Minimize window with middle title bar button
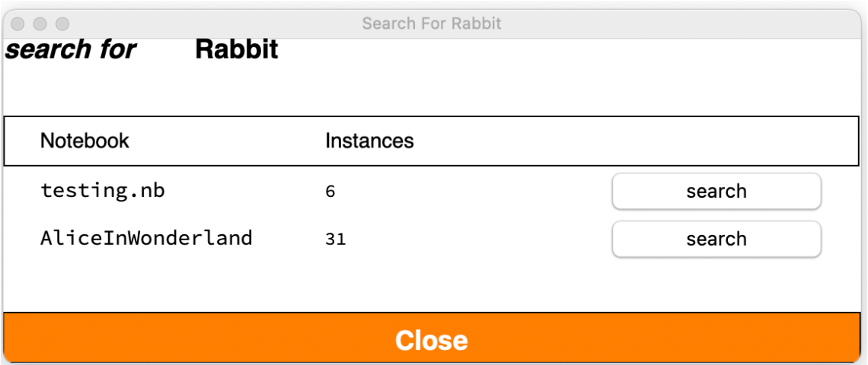The width and height of the screenshot is (868, 365). click(40, 24)
